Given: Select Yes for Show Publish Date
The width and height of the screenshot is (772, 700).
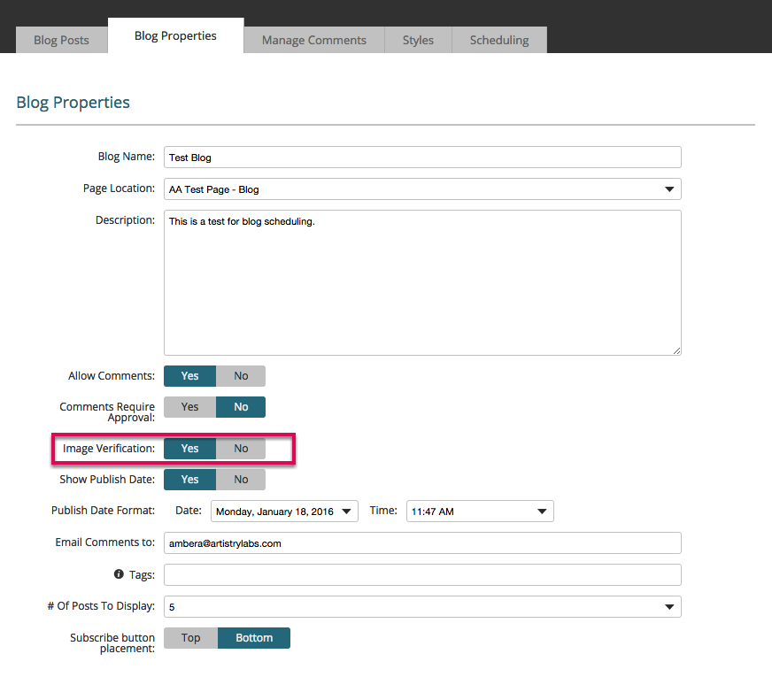Looking at the screenshot, I should tap(189, 480).
